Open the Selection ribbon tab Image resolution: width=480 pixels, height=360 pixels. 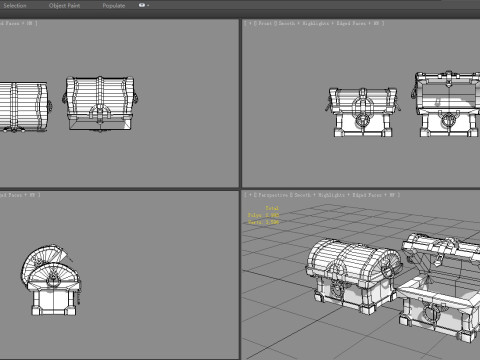coord(15,5)
